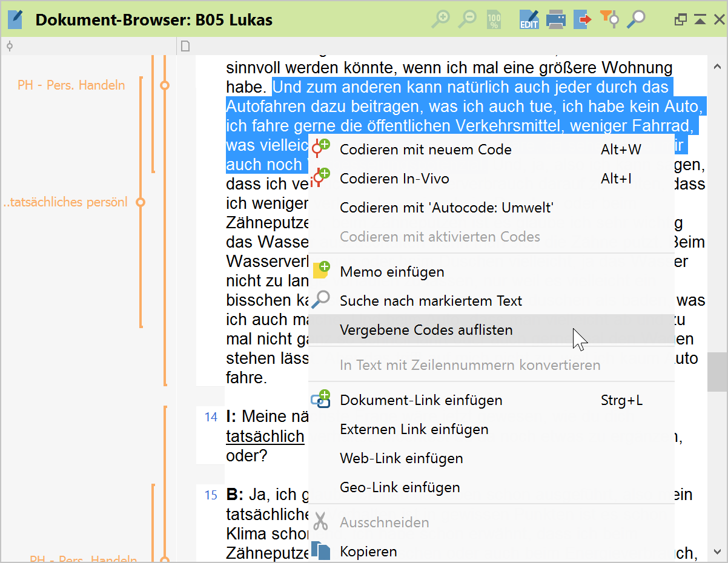728x563 pixels.
Task: Close the Dokument-Browser window
Action: click(x=718, y=19)
